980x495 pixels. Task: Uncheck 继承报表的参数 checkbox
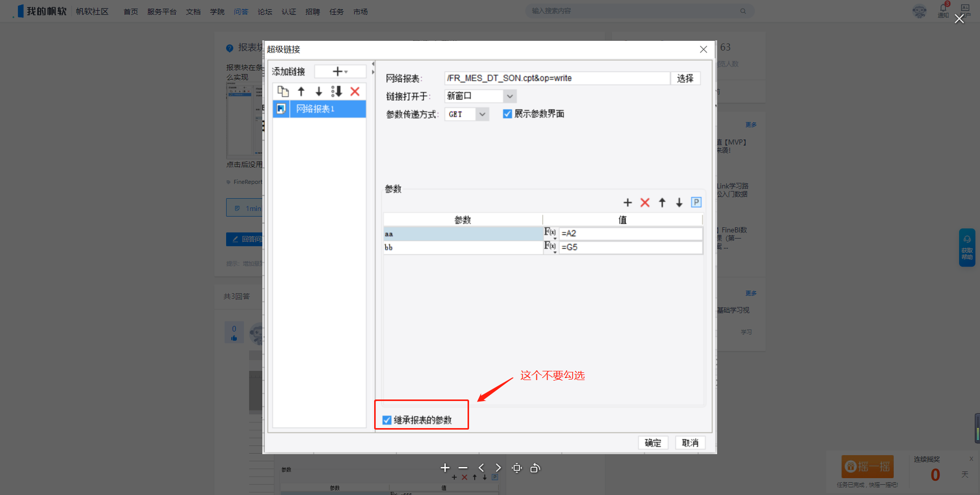coord(387,420)
